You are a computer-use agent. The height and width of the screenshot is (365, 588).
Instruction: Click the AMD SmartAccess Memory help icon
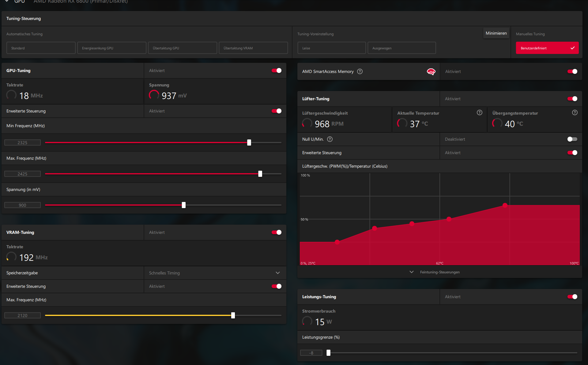[x=360, y=71]
